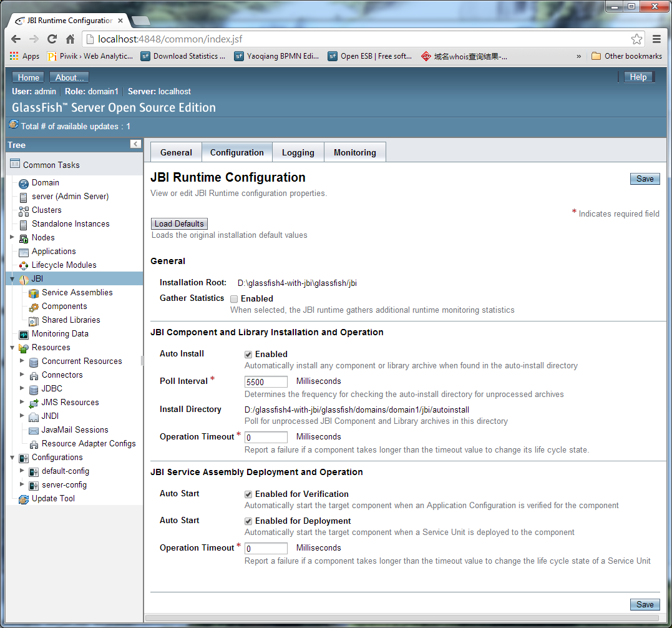Click the Connectors icon
Image resolution: width=672 pixels, height=628 pixels.
34,376
